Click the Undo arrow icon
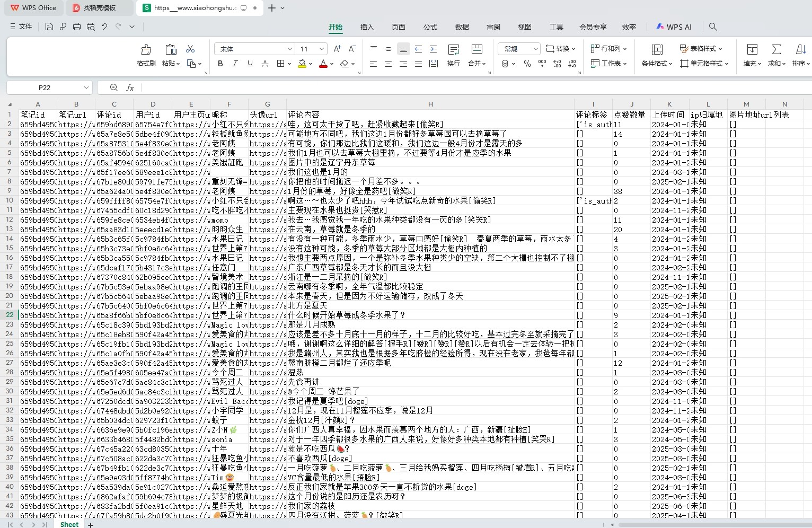812x528 pixels. coord(104,27)
